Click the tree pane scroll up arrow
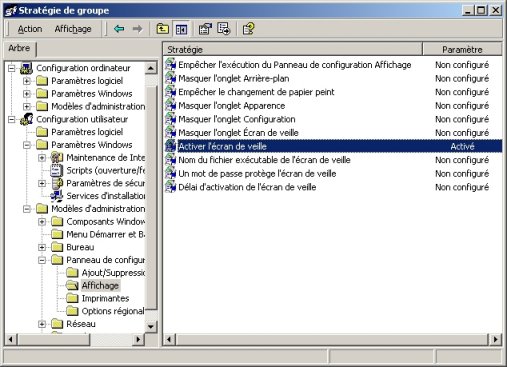 [x=151, y=69]
